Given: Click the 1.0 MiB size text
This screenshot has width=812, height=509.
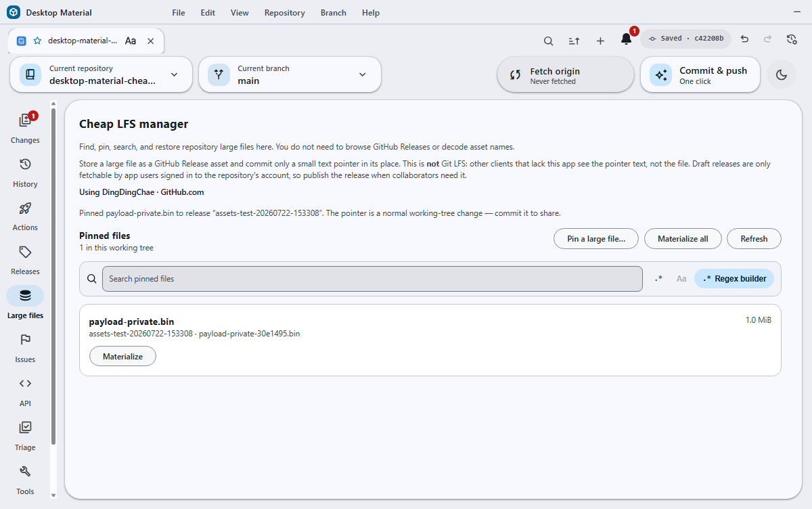Looking at the screenshot, I should (759, 320).
